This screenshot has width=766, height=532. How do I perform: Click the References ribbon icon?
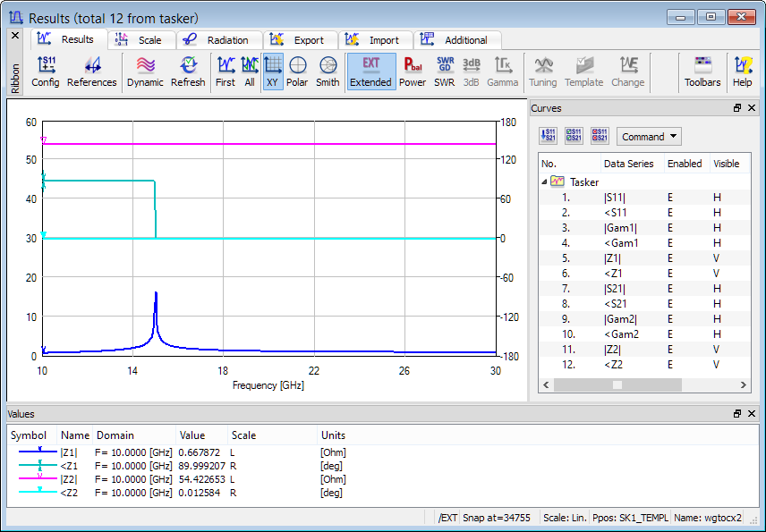pyautogui.click(x=91, y=72)
